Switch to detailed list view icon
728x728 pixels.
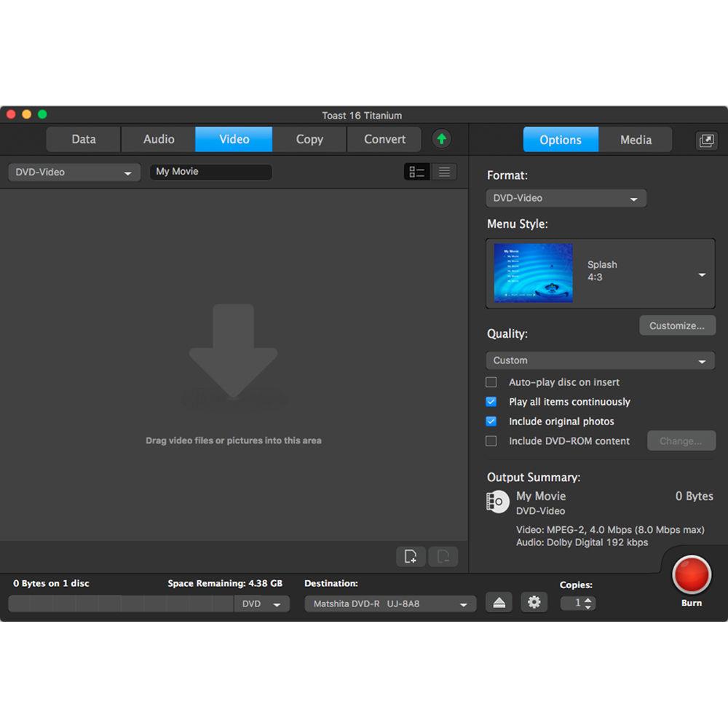(x=417, y=172)
